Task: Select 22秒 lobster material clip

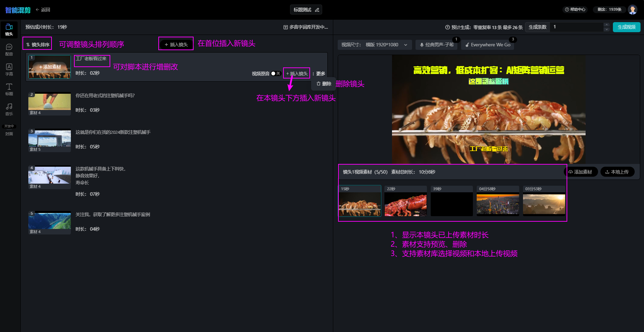Action: [405, 201]
